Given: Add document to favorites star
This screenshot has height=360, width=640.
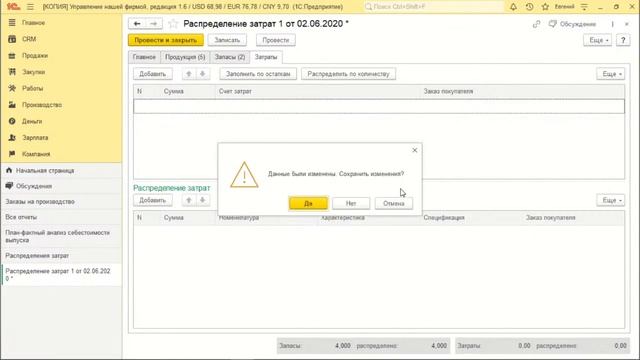Looking at the screenshot, I should coord(173,24).
